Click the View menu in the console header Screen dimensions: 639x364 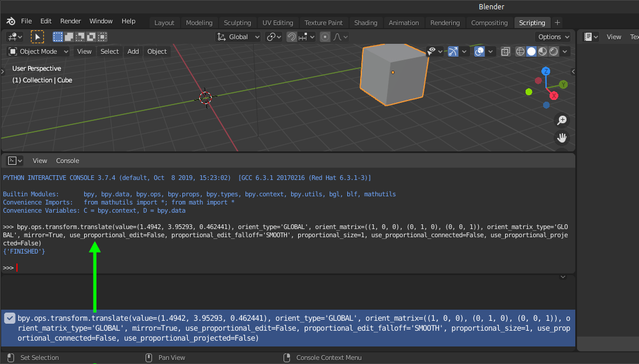click(x=40, y=160)
